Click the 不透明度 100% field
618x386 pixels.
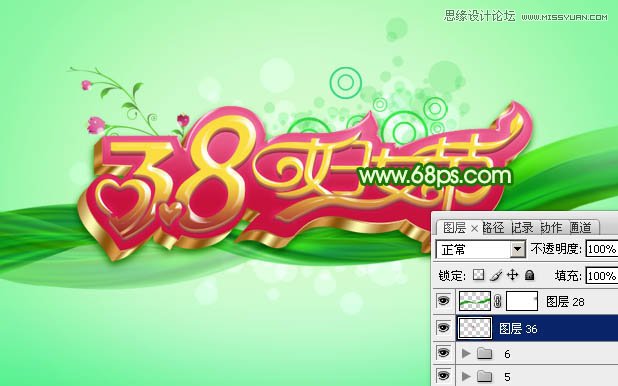[601, 249]
